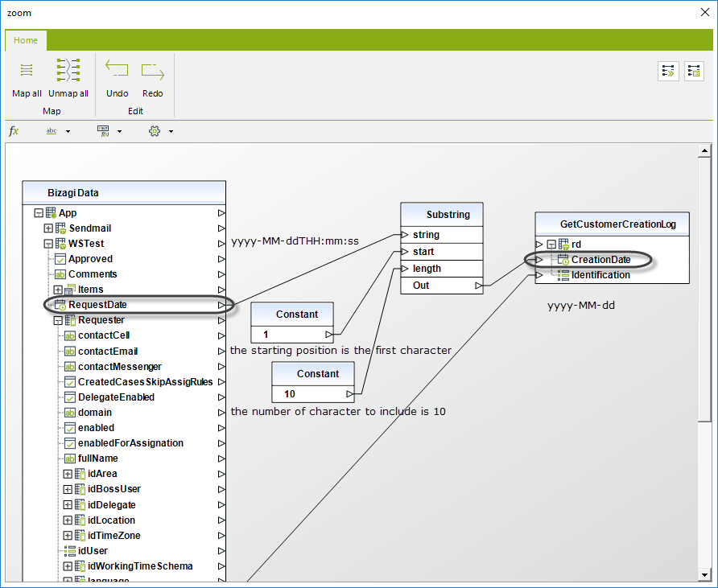The image size is (718, 588).
Task: Collapse the App tree node
Action: click(x=39, y=213)
